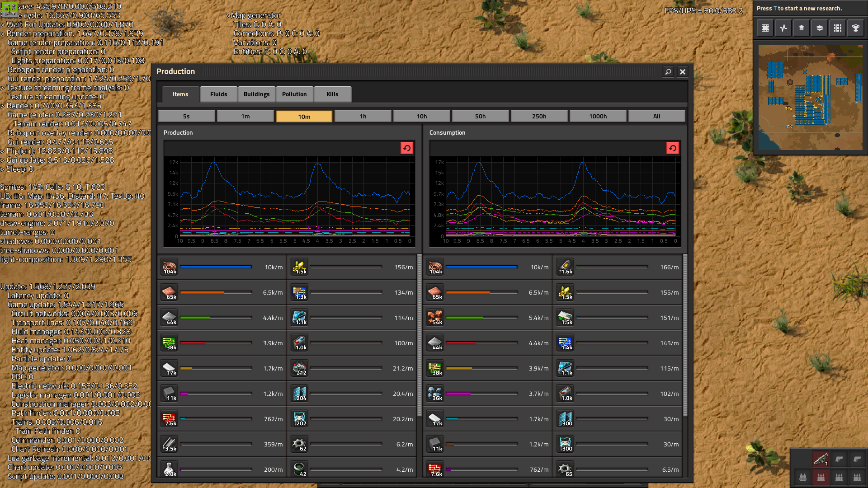Set time range to 5s
Viewport: 868px width, 488px height.
pyautogui.click(x=186, y=116)
